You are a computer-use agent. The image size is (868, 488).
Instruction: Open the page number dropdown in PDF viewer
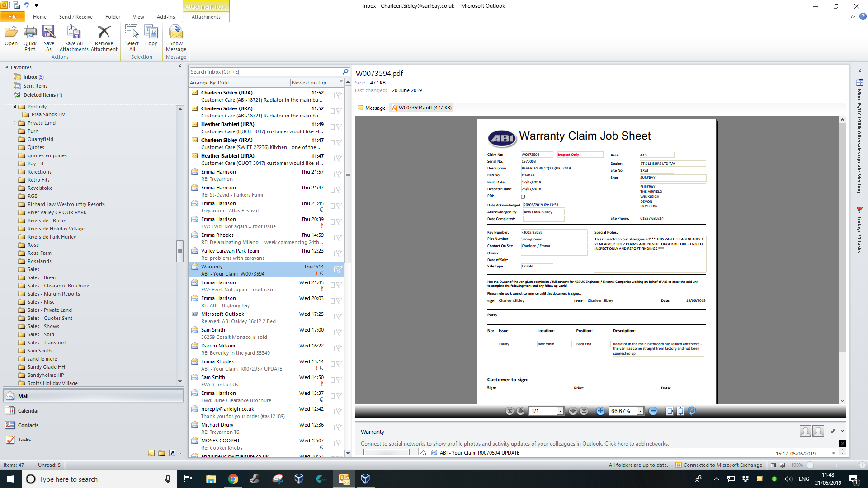pos(560,411)
